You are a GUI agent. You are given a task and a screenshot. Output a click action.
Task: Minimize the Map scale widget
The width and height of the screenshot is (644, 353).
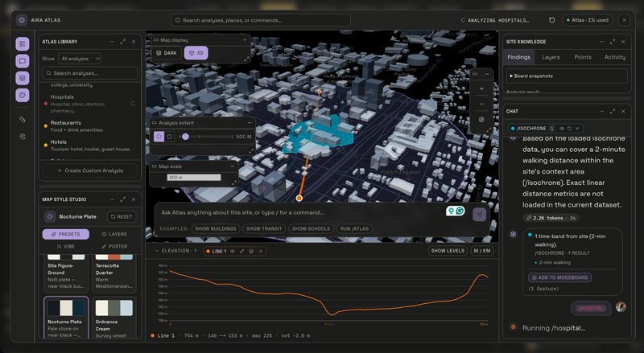coord(232,166)
